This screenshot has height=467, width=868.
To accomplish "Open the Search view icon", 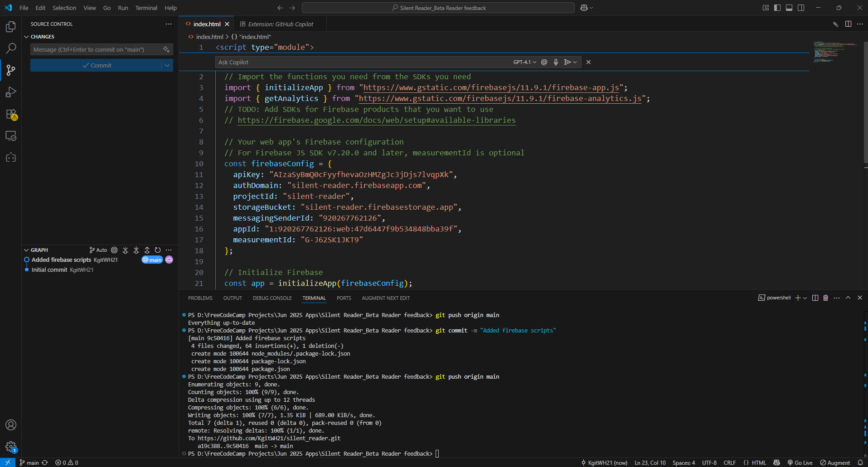I will 11,48.
